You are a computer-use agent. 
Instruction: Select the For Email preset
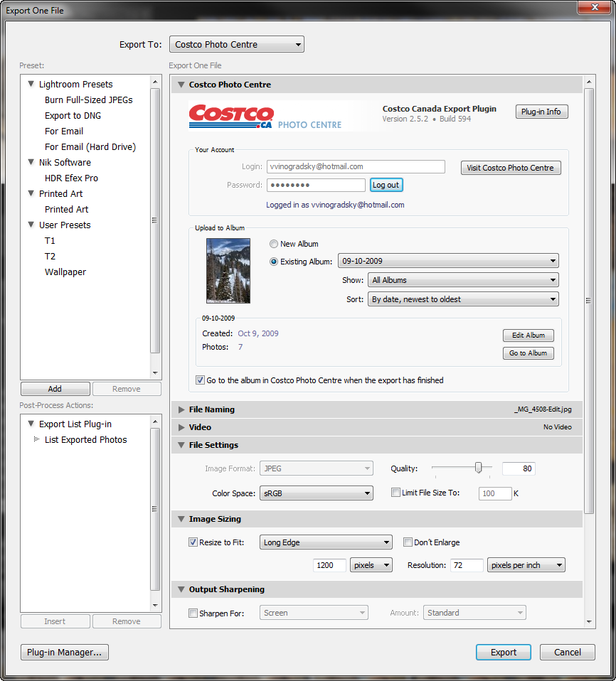(x=64, y=132)
